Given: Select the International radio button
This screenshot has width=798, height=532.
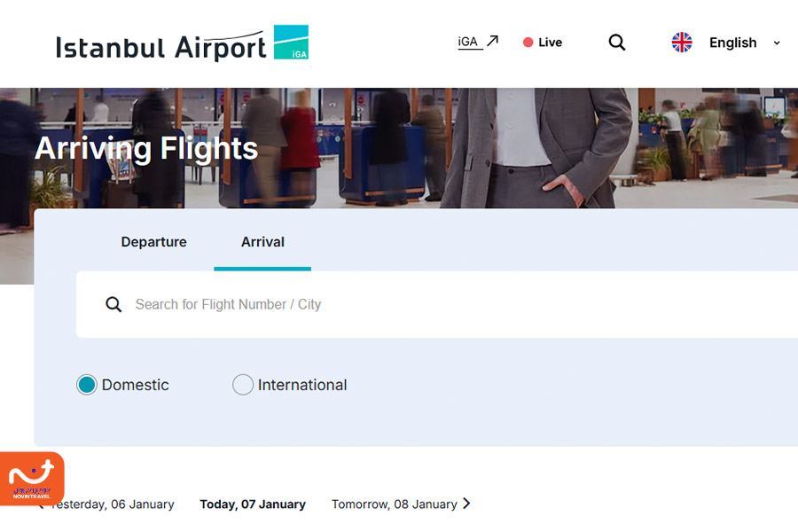Looking at the screenshot, I should [x=243, y=385].
